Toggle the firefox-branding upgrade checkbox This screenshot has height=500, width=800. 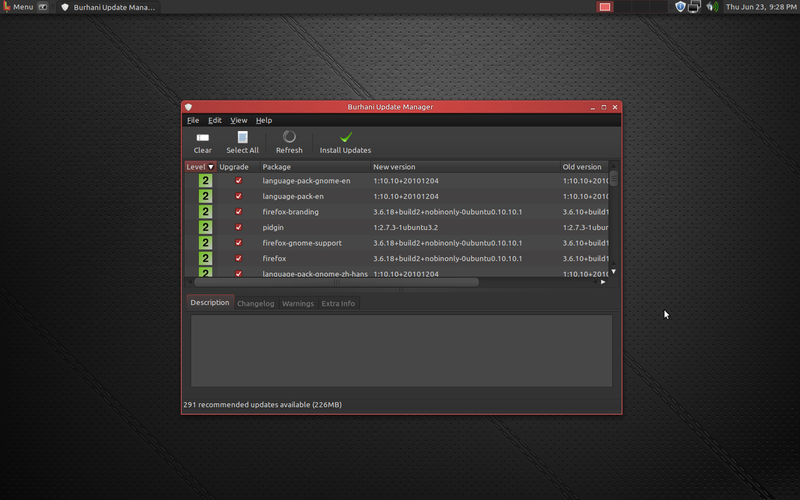[x=238, y=212]
